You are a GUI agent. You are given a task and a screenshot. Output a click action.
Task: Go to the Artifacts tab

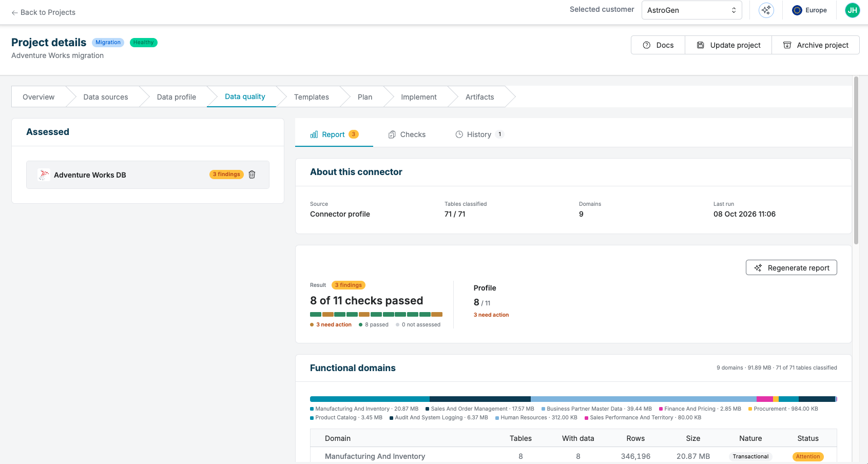[x=480, y=97]
